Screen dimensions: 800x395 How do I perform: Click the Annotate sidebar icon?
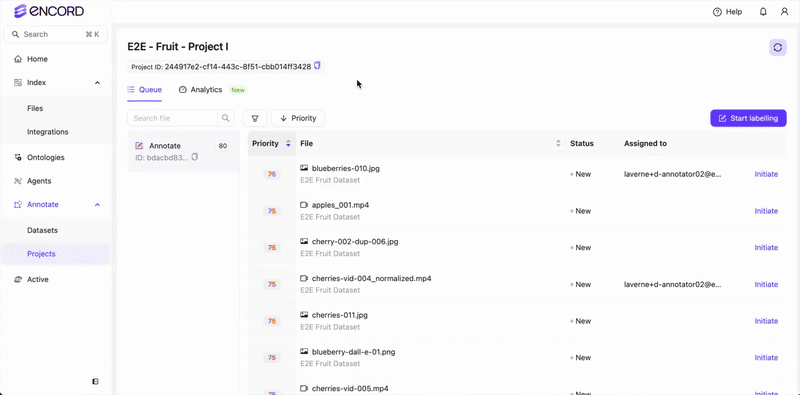click(x=18, y=205)
